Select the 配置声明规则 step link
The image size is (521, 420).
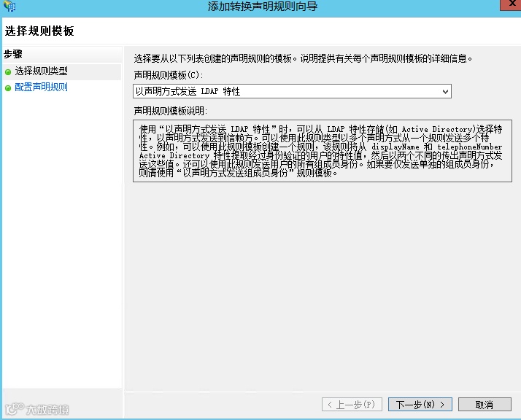(41, 87)
